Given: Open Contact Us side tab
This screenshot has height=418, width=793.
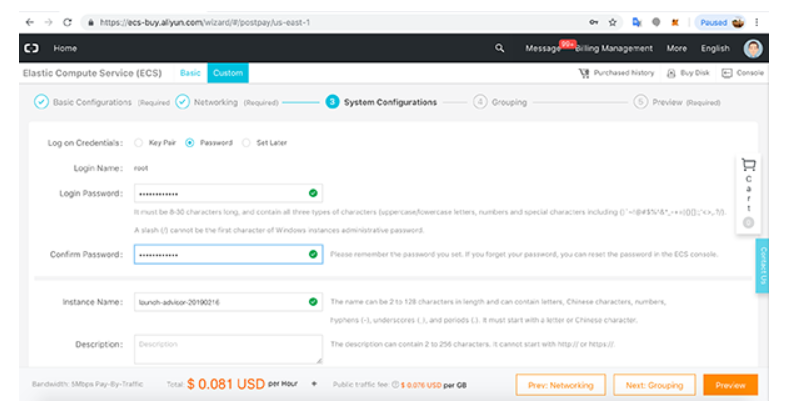Looking at the screenshot, I should (763, 266).
